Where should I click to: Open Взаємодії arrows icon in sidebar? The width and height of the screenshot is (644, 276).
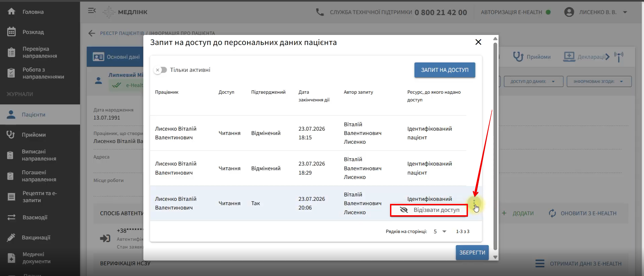click(11, 217)
